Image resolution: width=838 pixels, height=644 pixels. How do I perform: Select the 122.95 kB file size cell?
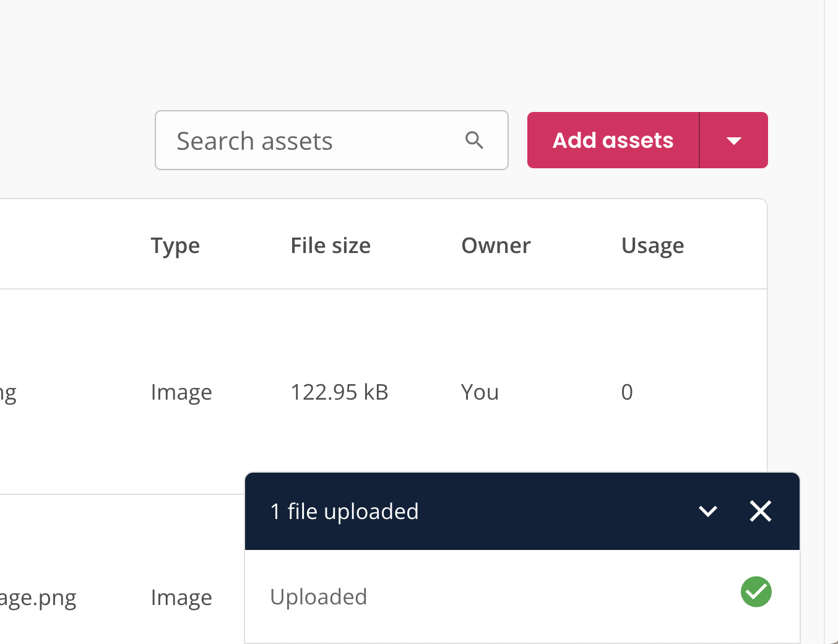339,392
